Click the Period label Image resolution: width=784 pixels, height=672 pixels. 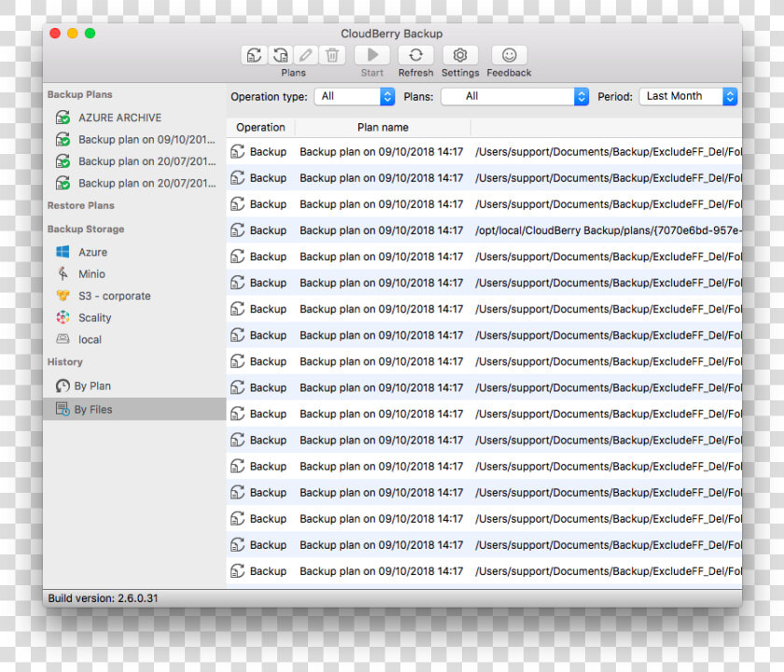pyautogui.click(x=615, y=97)
